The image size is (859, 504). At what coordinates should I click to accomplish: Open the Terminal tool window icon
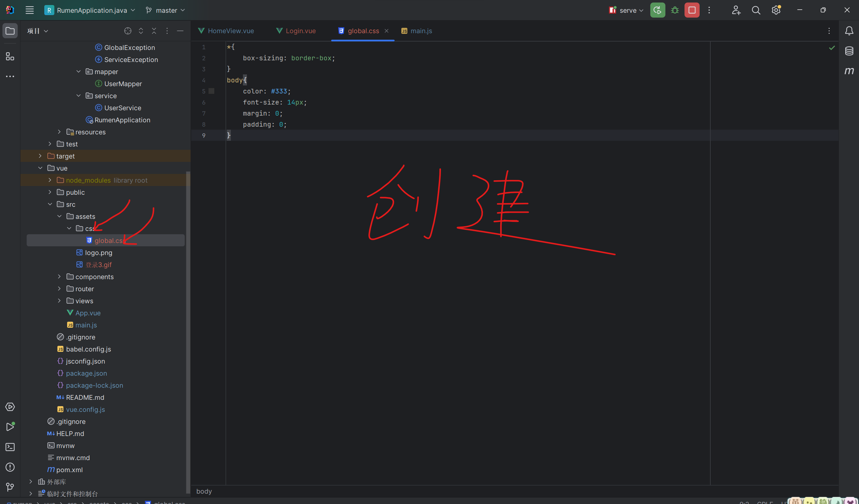[x=10, y=447]
